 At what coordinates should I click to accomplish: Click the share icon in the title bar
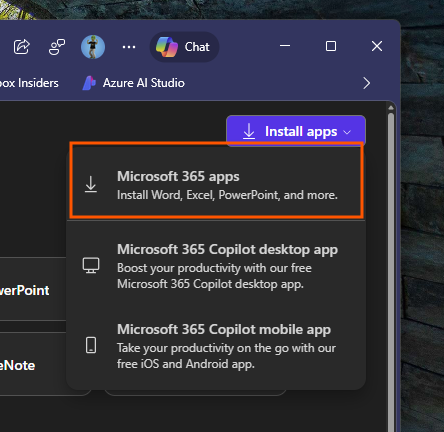(22, 47)
